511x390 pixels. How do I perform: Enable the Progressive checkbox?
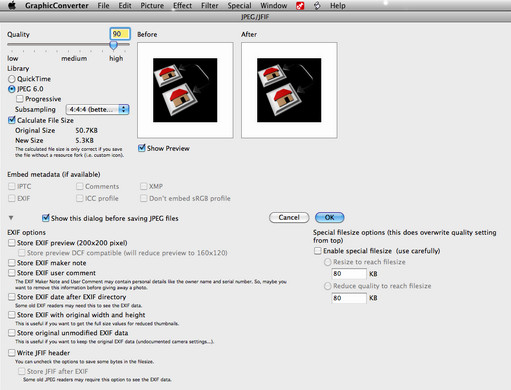click(20, 99)
